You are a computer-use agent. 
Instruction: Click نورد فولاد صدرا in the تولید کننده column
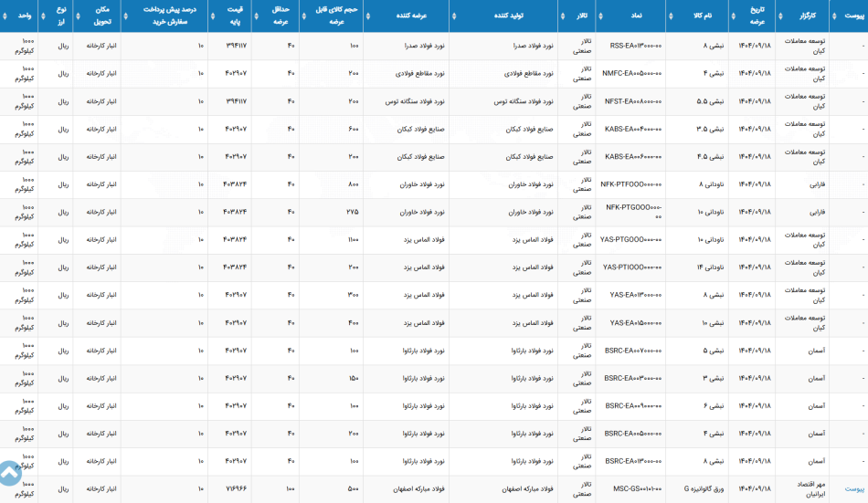(x=533, y=46)
